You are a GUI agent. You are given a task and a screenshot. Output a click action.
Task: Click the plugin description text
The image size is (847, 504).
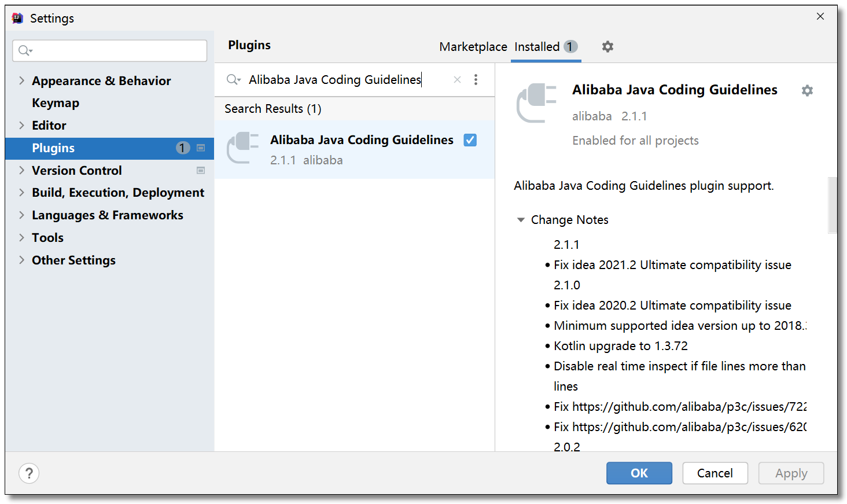(644, 186)
